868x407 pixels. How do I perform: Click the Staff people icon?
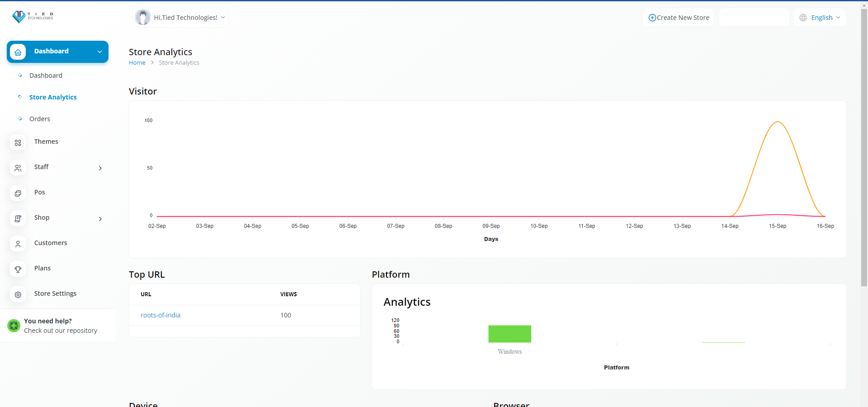pos(18,168)
